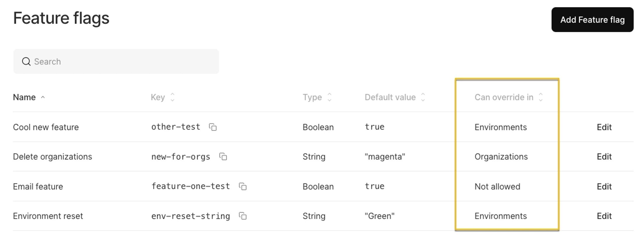Screen dimensions: 644x237
Task: Sort by Can override in column
Action: coord(541,97)
